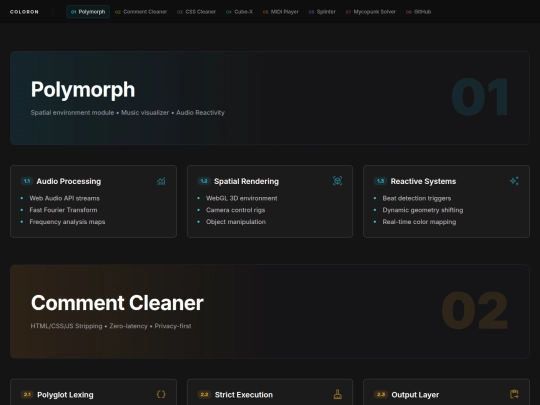The width and height of the screenshot is (540, 405).
Task: Click the 1.1 badge on Audio Processing
Action: [27, 181]
